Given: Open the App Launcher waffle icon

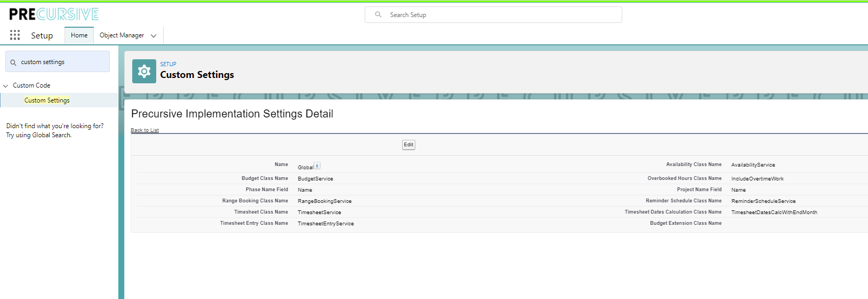Looking at the screenshot, I should pos(15,35).
